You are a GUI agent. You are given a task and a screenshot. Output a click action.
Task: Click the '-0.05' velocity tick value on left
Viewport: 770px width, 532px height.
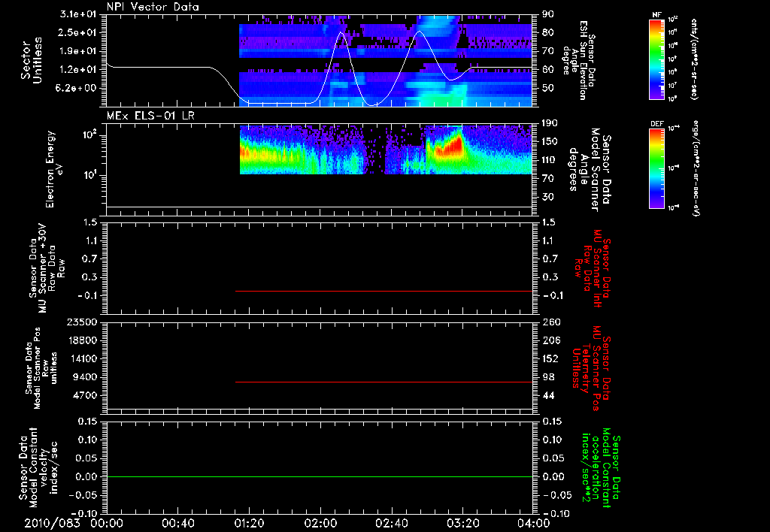coord(82,495)
